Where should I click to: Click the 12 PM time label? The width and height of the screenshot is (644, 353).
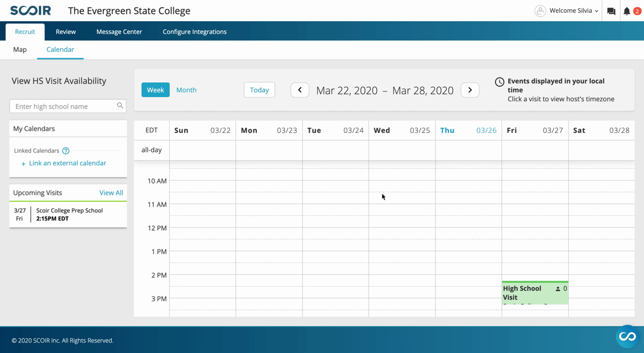pyautogui.click(x=157, y=228)
